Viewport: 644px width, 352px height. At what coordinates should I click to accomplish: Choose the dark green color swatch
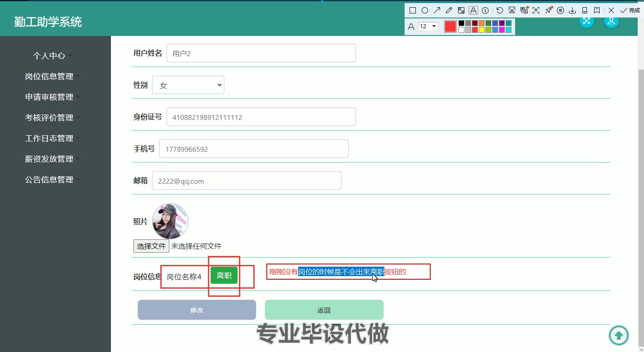click(488, 23)
